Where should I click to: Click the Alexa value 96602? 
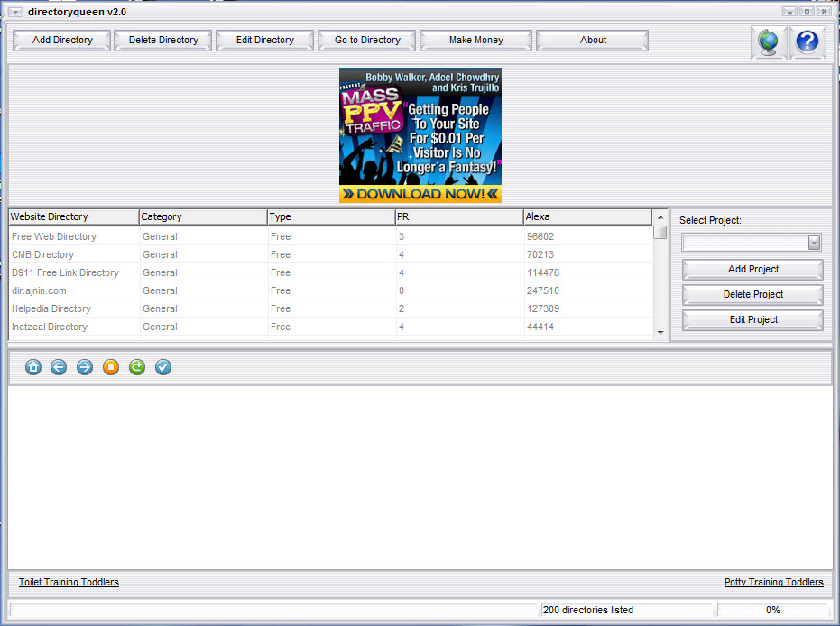(x=540, y=236)
